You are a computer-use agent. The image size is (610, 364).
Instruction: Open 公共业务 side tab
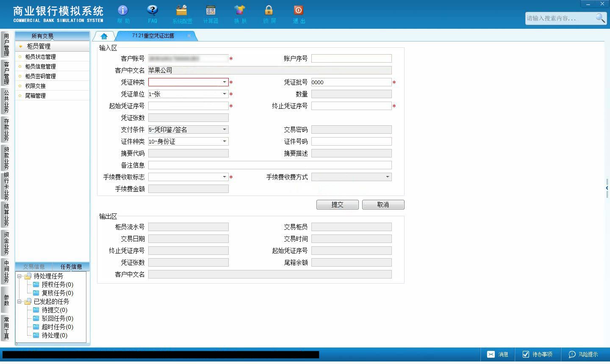(x=6, y=101)
